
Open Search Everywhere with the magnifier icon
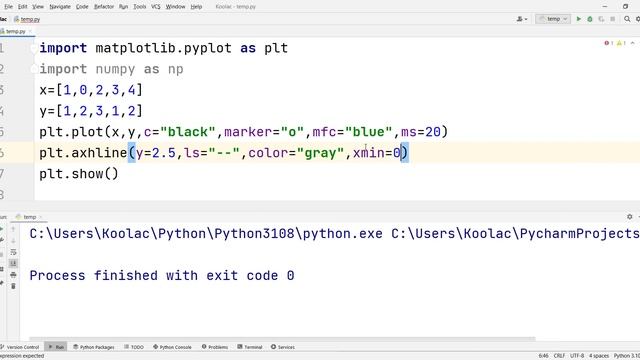[627, 19]
